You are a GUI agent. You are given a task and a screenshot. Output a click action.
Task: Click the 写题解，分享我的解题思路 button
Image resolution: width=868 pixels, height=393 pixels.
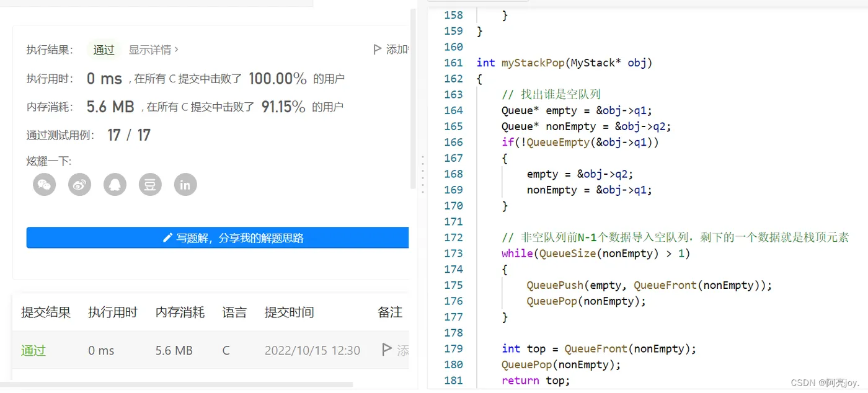click(218, 237)
